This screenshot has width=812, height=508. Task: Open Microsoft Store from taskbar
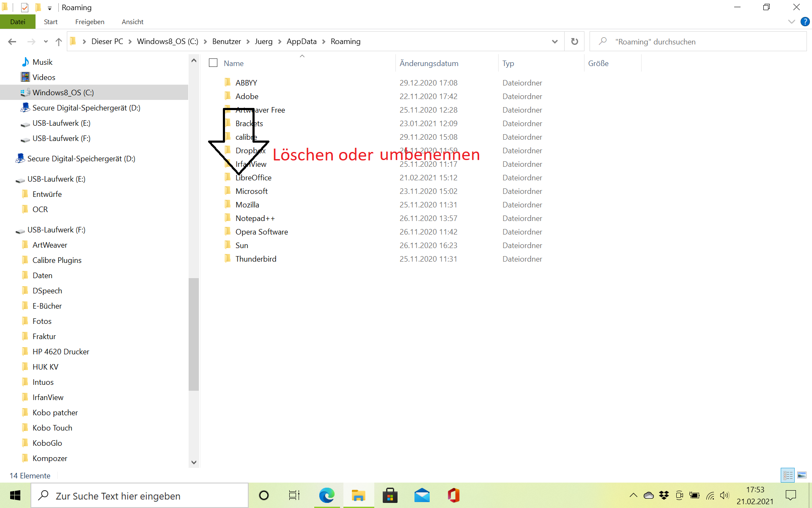390,495
